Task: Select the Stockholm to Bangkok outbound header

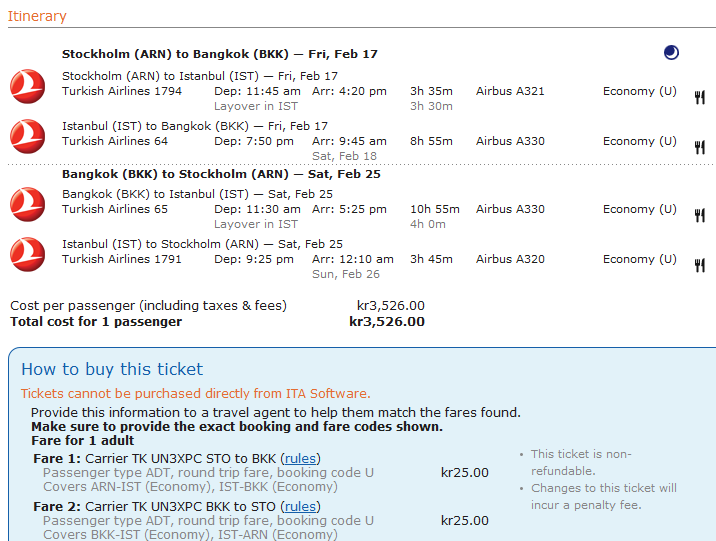Action: [220, 54]
